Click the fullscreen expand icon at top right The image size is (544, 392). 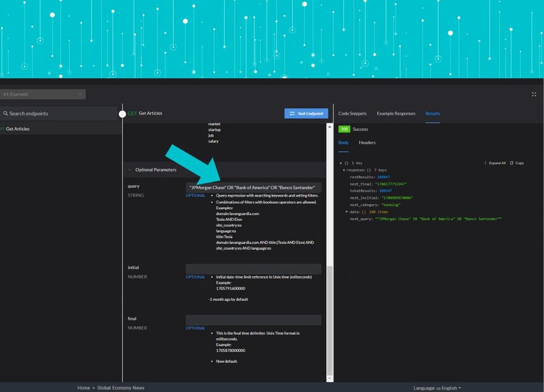coord(533,94)
